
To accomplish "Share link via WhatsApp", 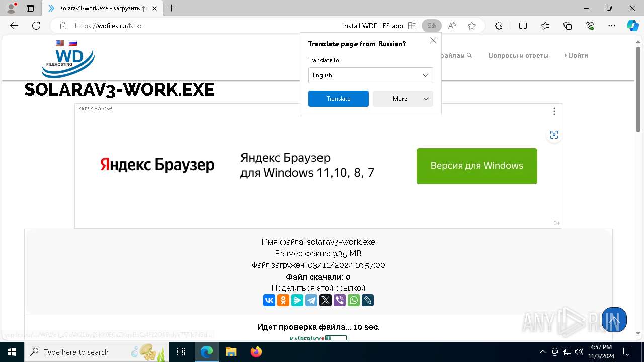I will [x=354, y=300].
